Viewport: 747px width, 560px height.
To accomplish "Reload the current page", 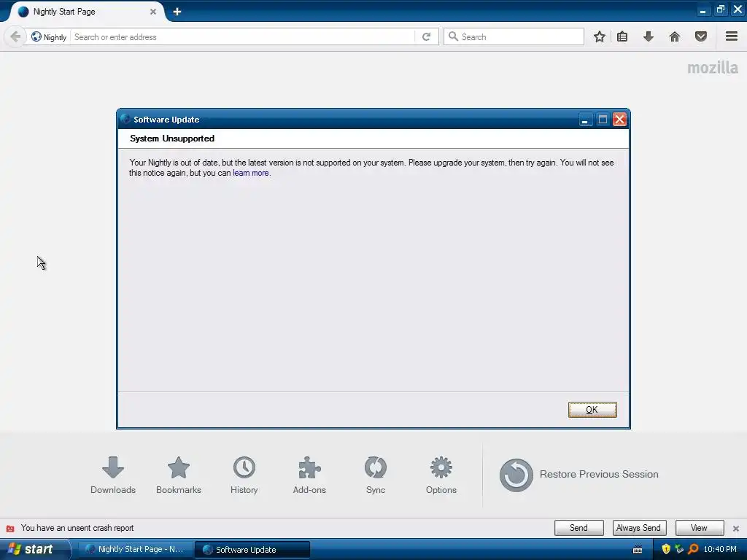I will pyautogui.click(x=426, y=36).
